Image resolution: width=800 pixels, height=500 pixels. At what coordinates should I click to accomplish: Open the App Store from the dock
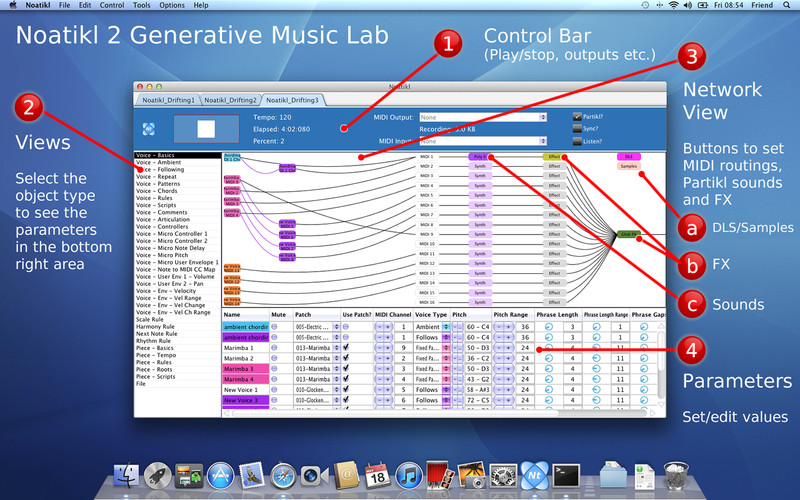220,476
